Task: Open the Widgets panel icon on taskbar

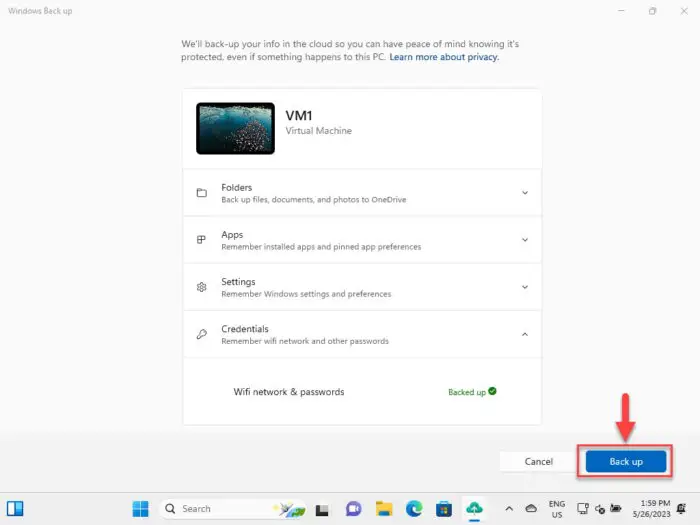Action: 15,508
